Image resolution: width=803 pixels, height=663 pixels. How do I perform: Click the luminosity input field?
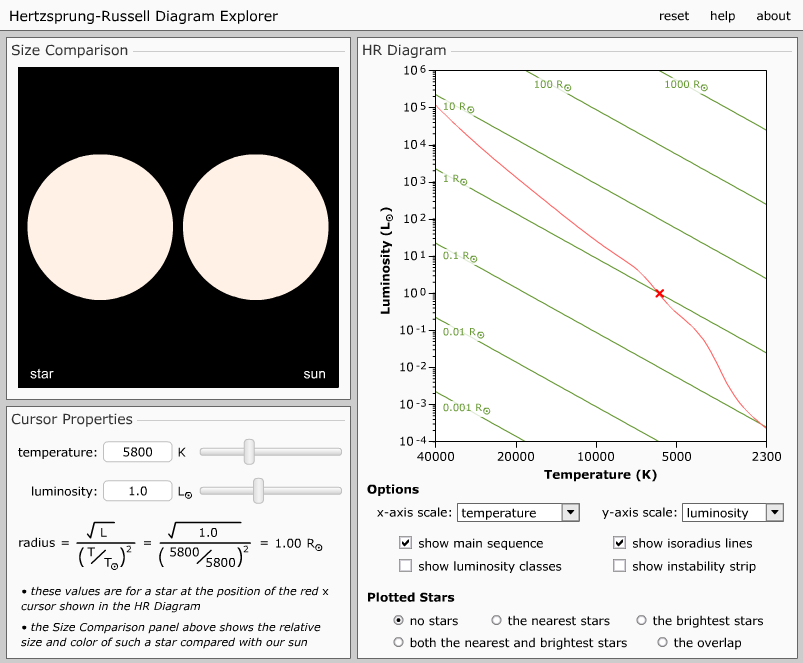tap(137, 492)
